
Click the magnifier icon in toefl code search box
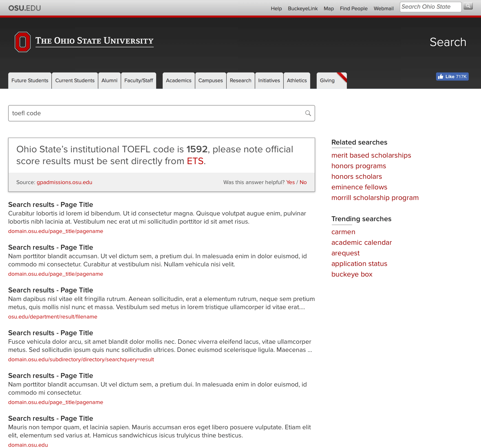(308, 113)
